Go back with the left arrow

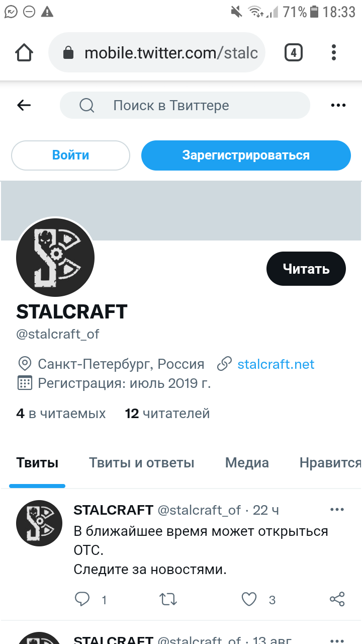pyautogui.click(x=24, y=105)
